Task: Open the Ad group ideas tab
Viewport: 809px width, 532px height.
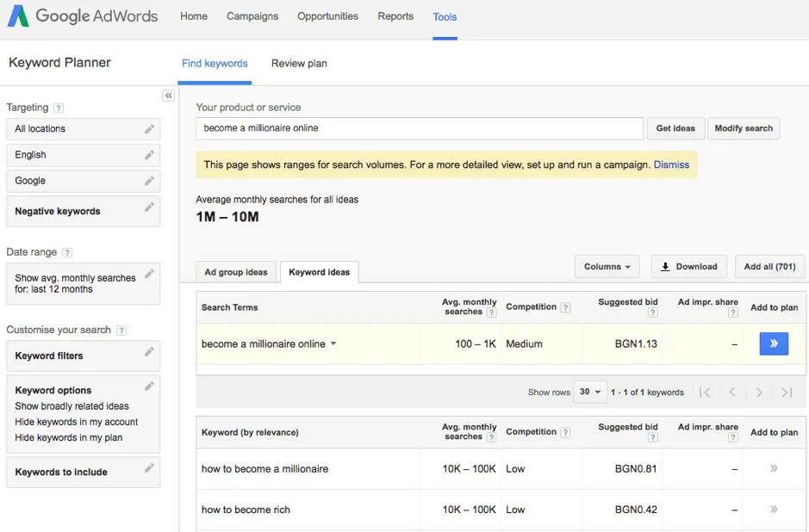Action: tap(236, 272)
